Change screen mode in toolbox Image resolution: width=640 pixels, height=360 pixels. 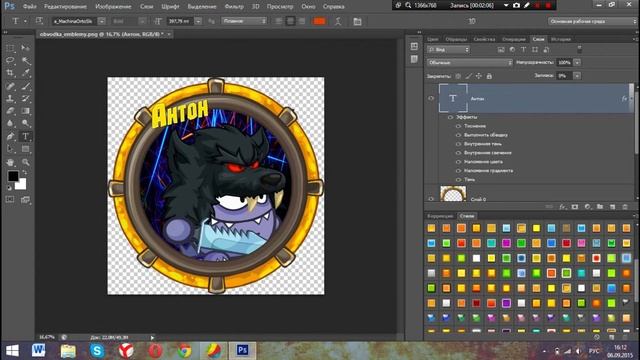pos(25,200)
